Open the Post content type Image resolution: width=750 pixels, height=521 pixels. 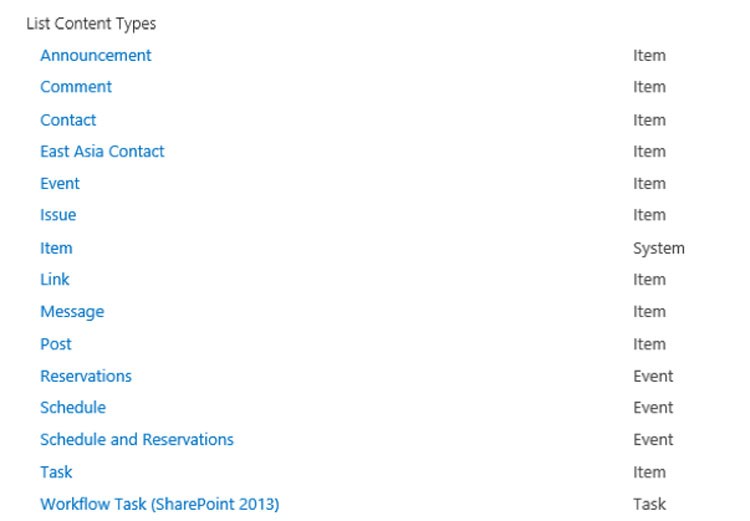(x=55, y=344)
